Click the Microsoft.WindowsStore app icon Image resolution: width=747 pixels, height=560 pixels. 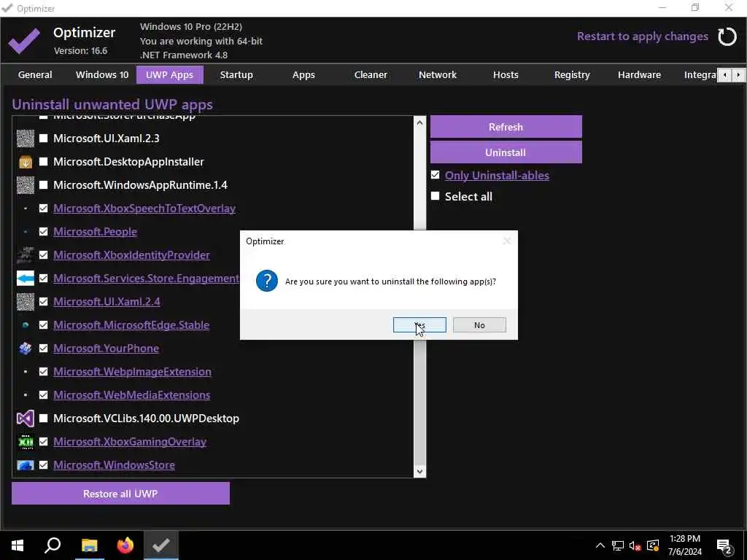click(x=26, y=465)
